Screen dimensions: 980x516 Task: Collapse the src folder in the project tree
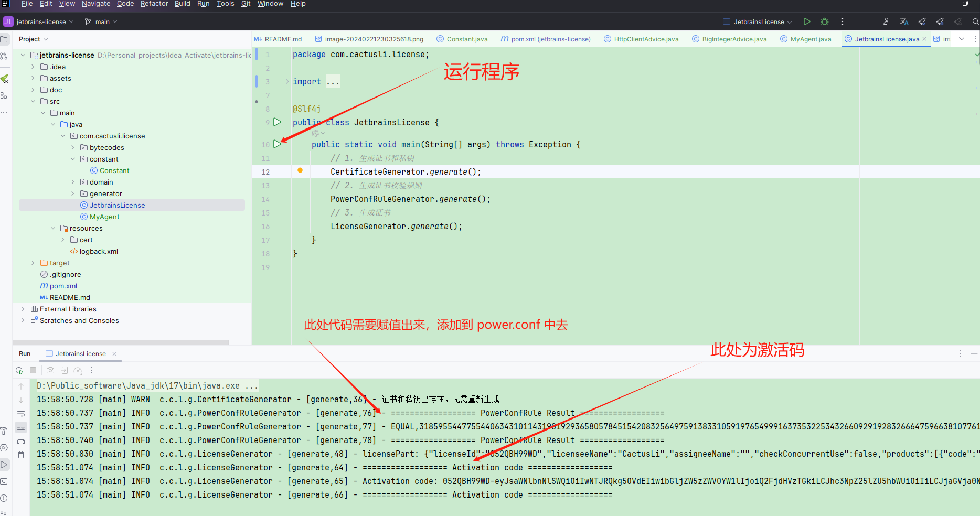pyautogui.click(x=33, y=101)
